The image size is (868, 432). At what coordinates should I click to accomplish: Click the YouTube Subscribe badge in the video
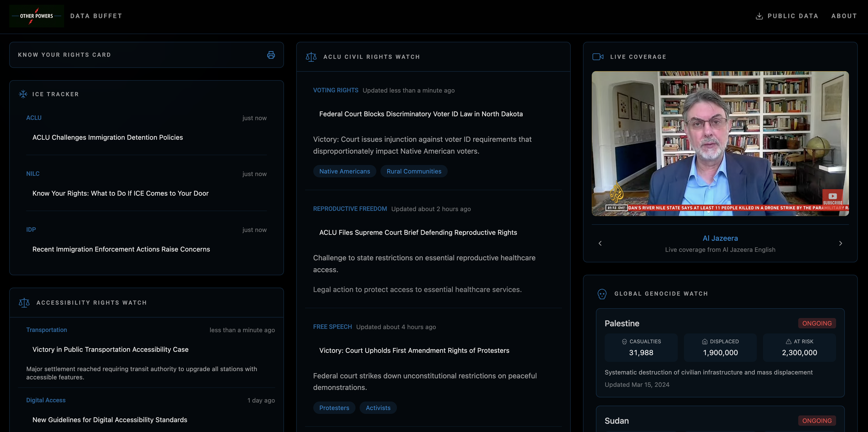coord(832,198)
